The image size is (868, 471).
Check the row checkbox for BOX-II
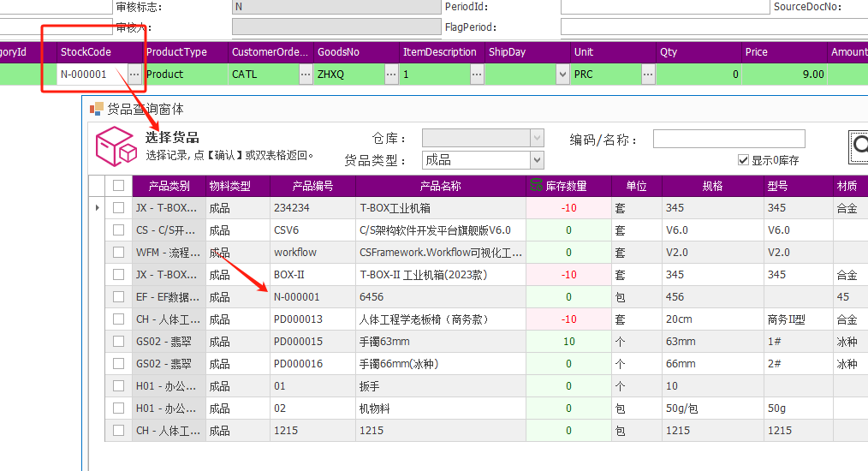pos(118,274)
